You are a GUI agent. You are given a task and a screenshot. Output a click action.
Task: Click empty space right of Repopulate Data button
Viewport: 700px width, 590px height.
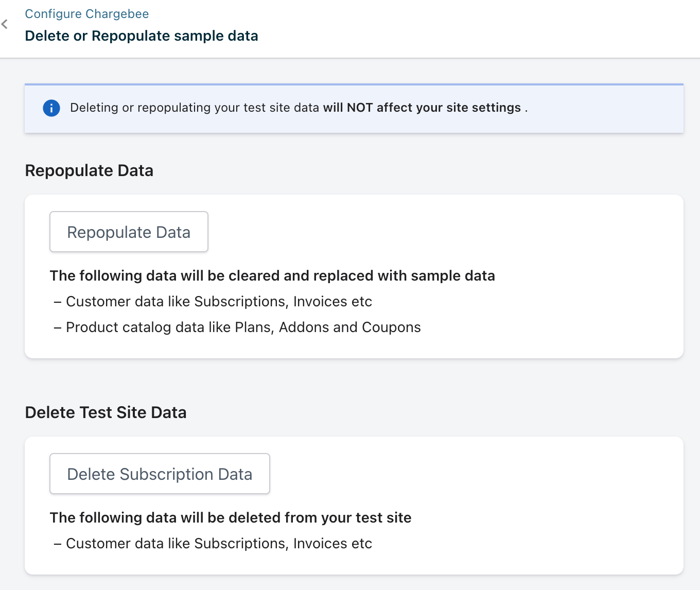tap(437, 232)
